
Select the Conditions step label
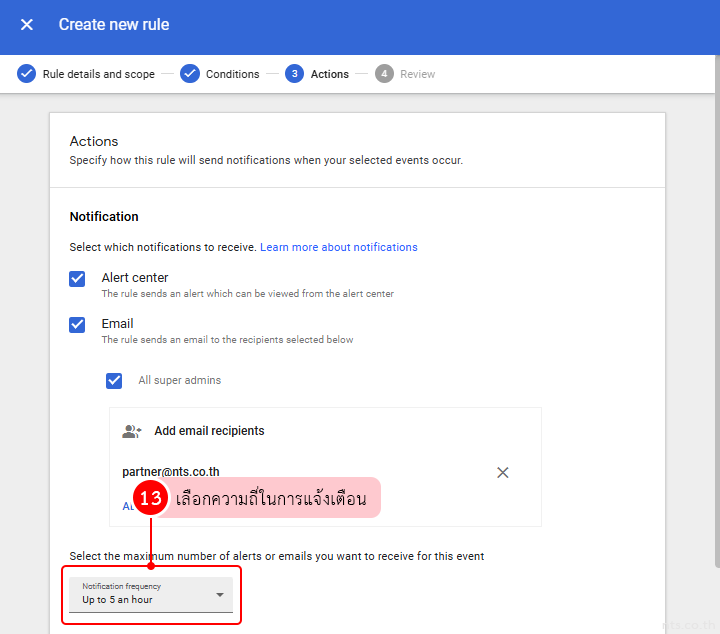[x=232, y=74]
